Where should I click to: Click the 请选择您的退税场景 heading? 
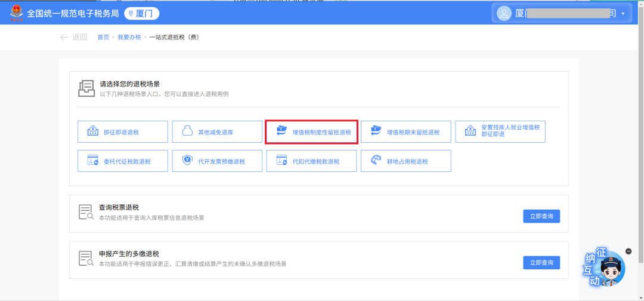click(x=129, y=84)
